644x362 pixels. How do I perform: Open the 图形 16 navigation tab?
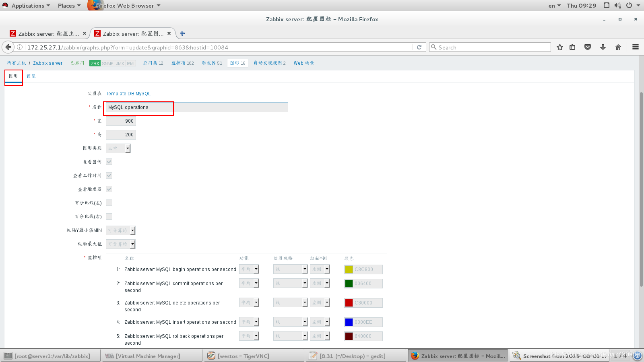[237, 63]
